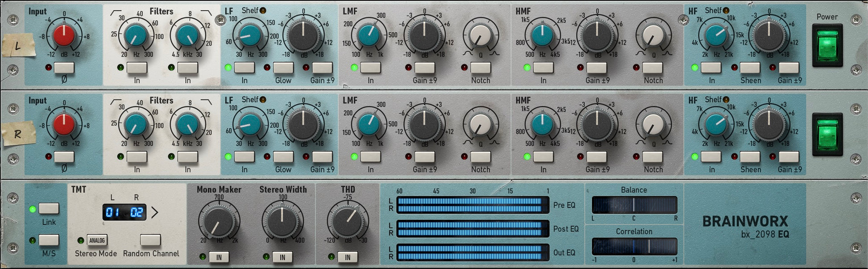This screenshot has height=269, width=868.
Task: Toggle the right channel green power switch
Action: coord(827,134)
